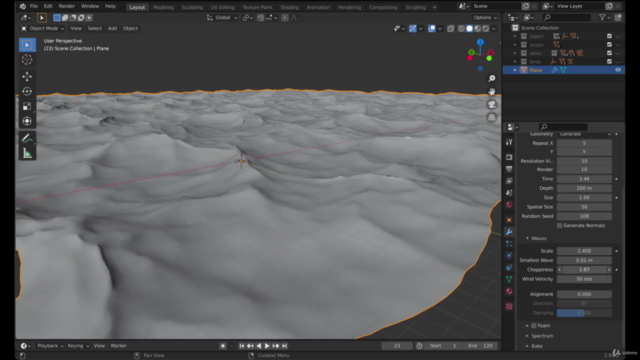Click the Pan view hand icon
This screenshot has height=360, width=640.
(x=492, y=91)
